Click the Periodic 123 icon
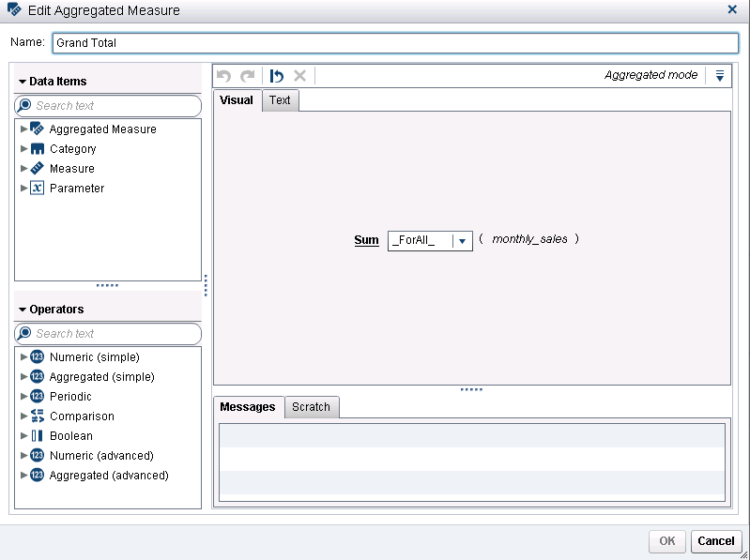The width and height of the screenshot is (750, 560). coord(37,396)
